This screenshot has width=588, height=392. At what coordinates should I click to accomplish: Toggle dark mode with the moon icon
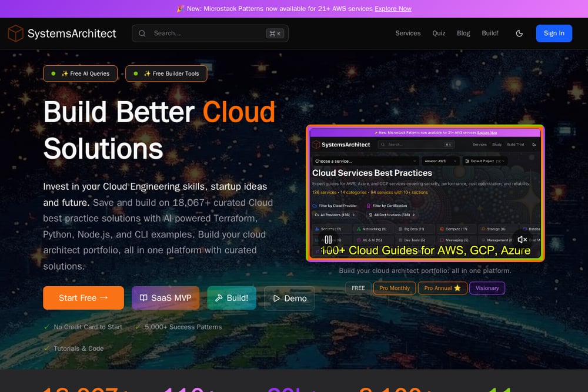[x=519, y=33]
